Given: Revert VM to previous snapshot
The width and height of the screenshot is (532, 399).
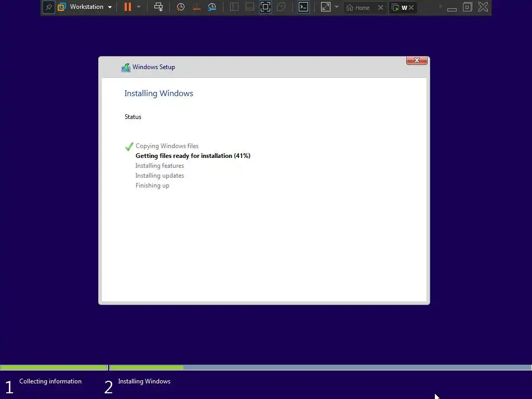Looking at the screenshot, I should [196, 7].
